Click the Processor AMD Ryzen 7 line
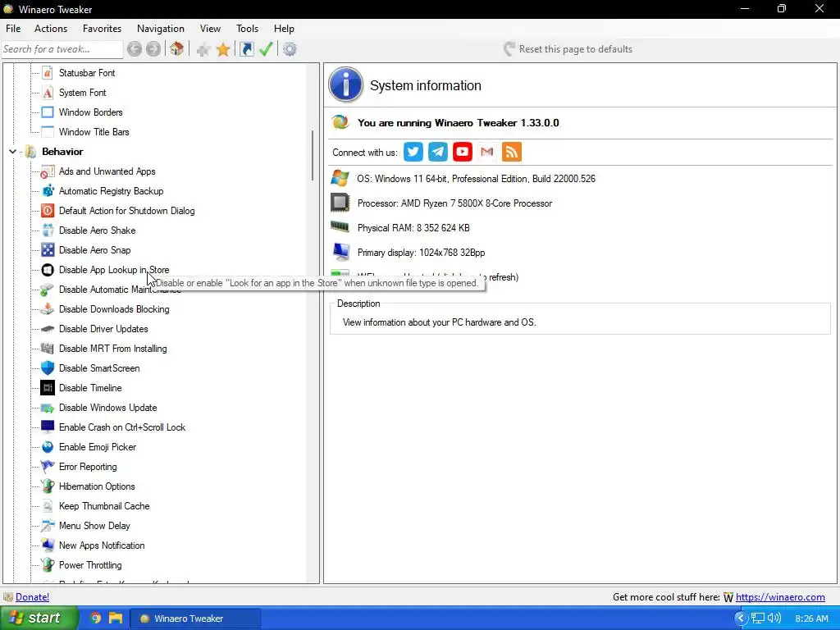 click(454, 203)
